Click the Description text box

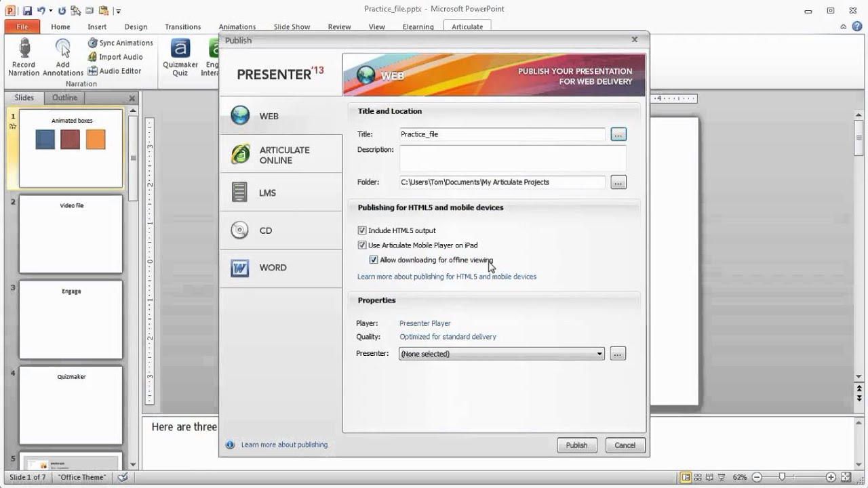coord(513,158)
